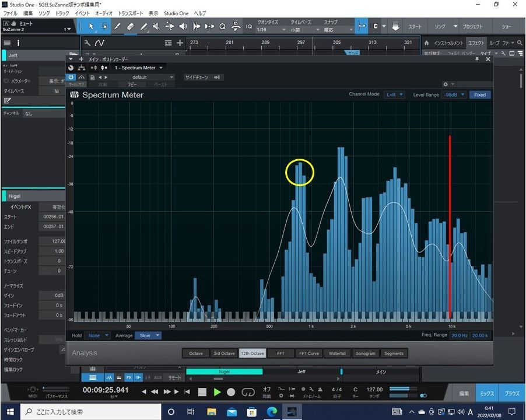Toggle metronome click icon
The height and width of the screenshot is (420, 526).
coord(320,390)
